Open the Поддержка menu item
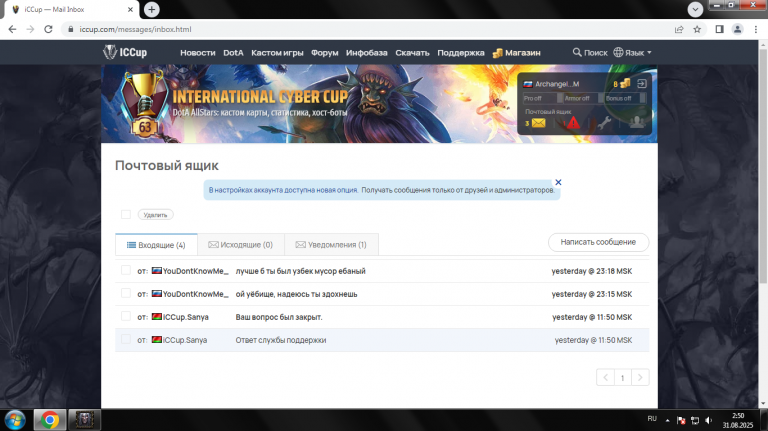Screen dimensions: 768x431 tap(460, 52)
